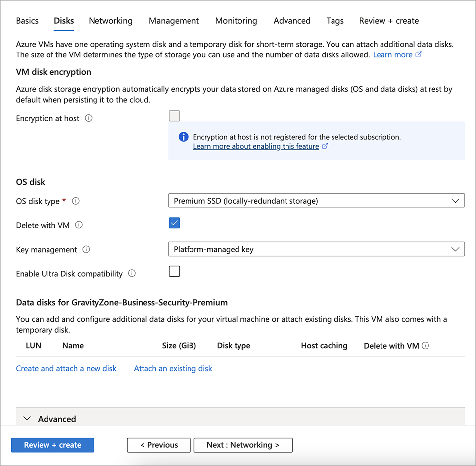Toggle the Encryption at host checkbox
The width and height of the screenshot is (476, 466).
(174, 116)
